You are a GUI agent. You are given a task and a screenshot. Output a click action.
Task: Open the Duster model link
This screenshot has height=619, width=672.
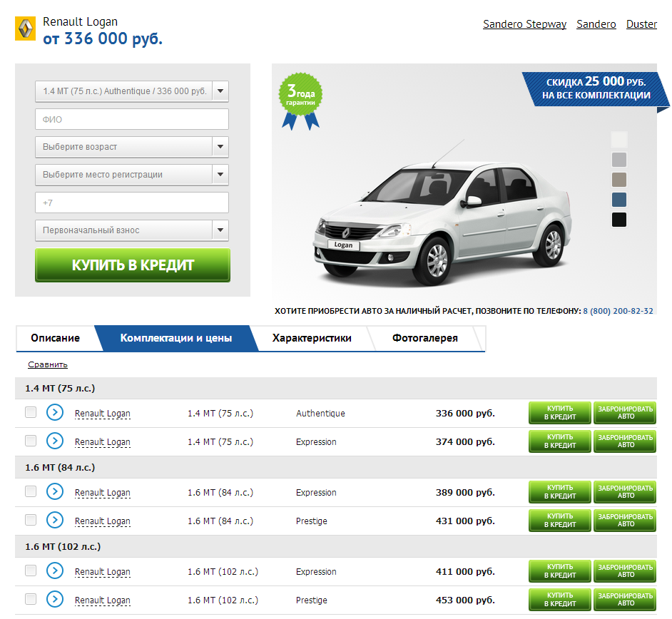point(641,24)
